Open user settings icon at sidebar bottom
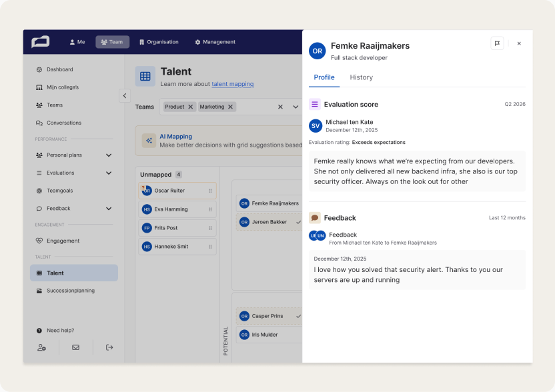This screenshot has width=555, height=392. click(41, 347)
